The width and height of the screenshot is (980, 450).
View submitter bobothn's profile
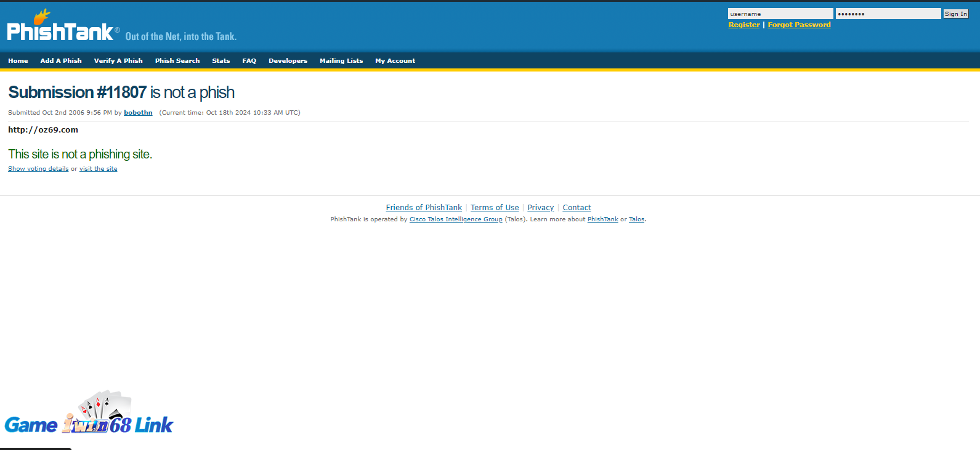click(138, 113)
